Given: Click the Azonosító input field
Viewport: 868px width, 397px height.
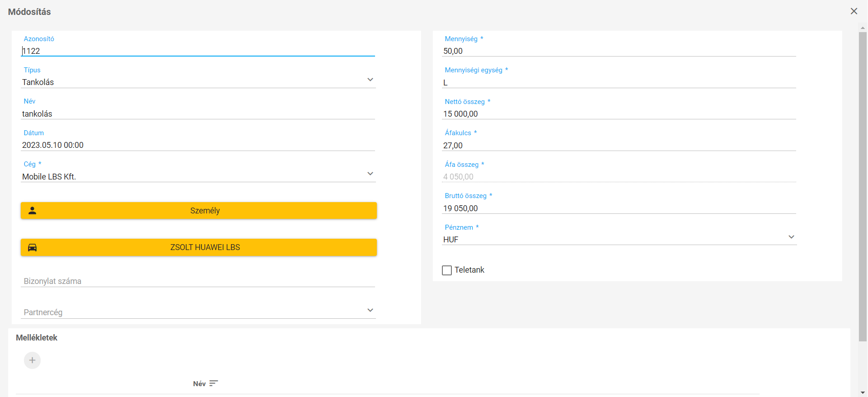Looking at the screenshot, I should pos(198,51).
